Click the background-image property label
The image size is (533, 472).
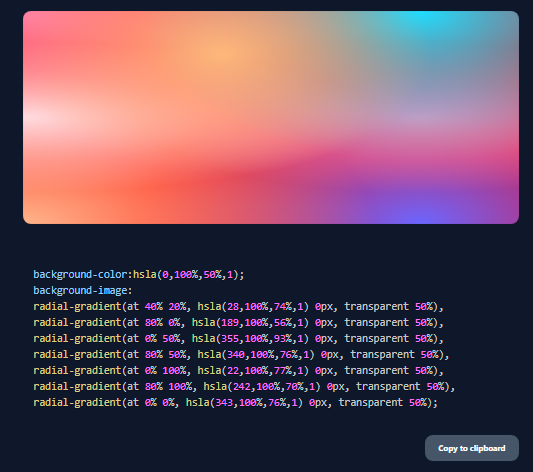coord(83,291)
